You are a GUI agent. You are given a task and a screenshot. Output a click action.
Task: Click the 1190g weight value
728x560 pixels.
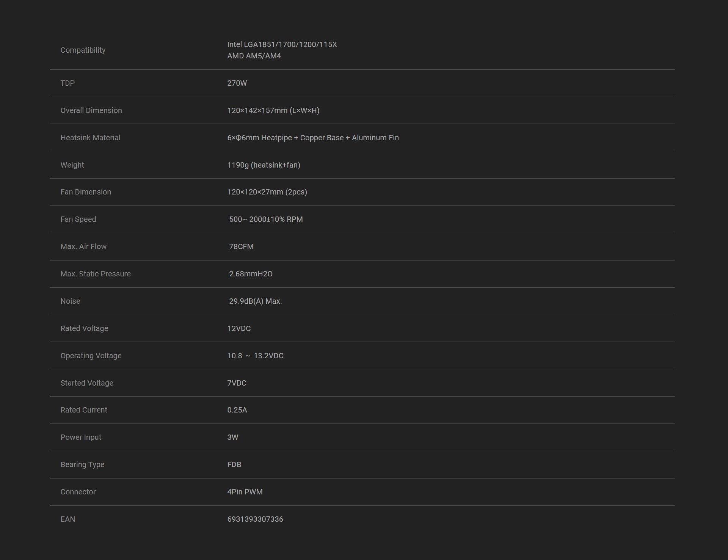pyautogui.click(x=263, y=165)
